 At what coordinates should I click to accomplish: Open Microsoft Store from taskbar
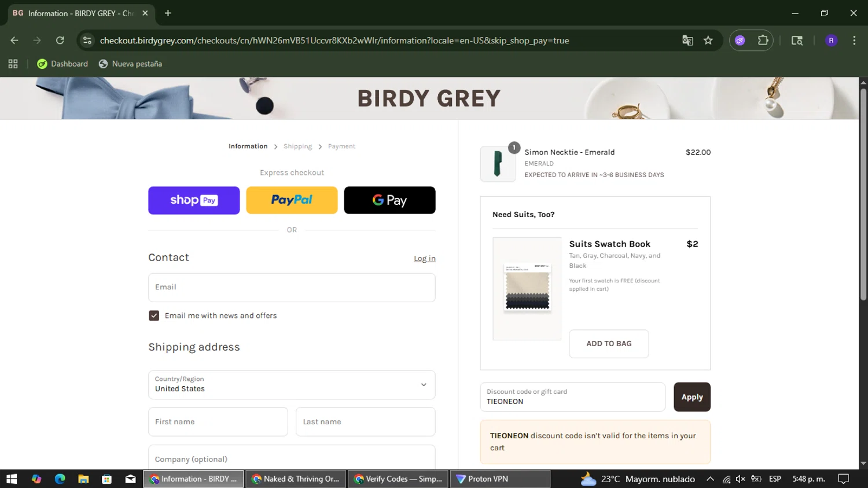click(106, 479)
